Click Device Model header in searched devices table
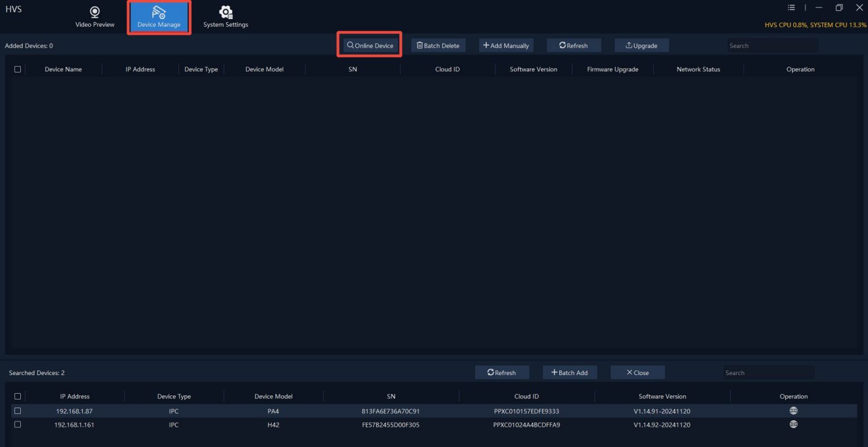This screenshot has height=447, width=868. [x=273, y=396]
